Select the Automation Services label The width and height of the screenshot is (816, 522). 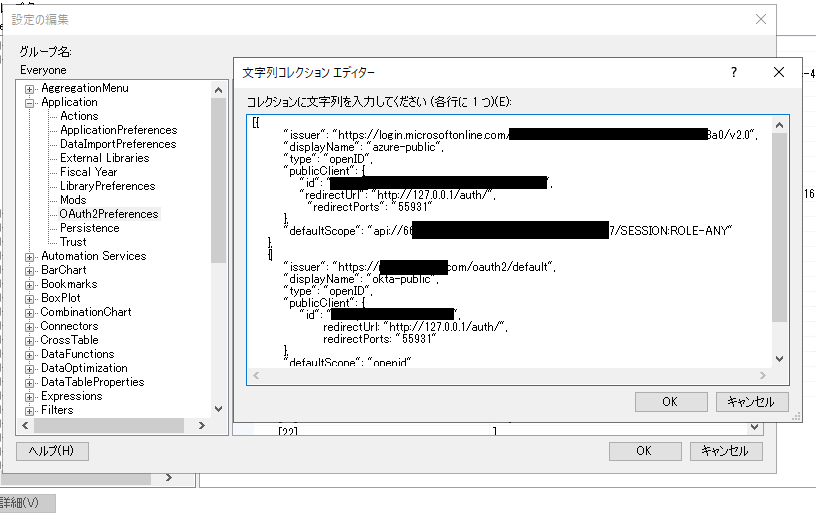click(x=94, y=256)
